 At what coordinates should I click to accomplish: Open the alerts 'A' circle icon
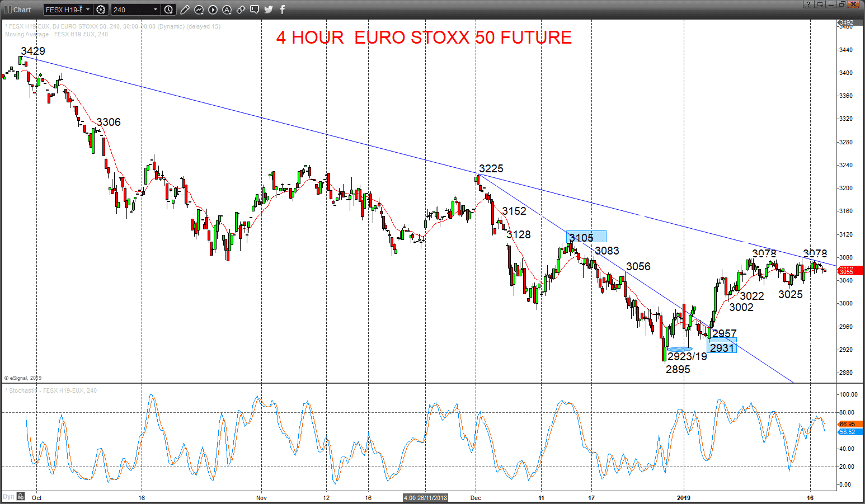tap(227, 10)
